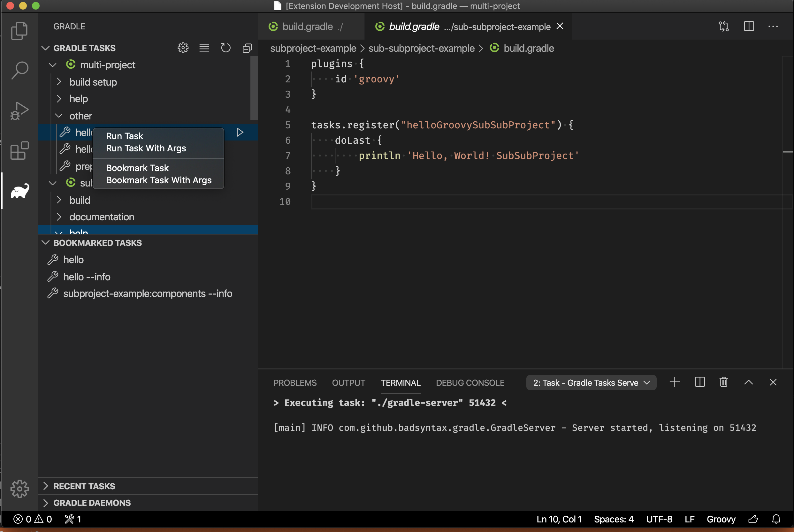794x532 pixels.
Task: Open a new terminal with plus icon
Action: [x=675, y=382]
